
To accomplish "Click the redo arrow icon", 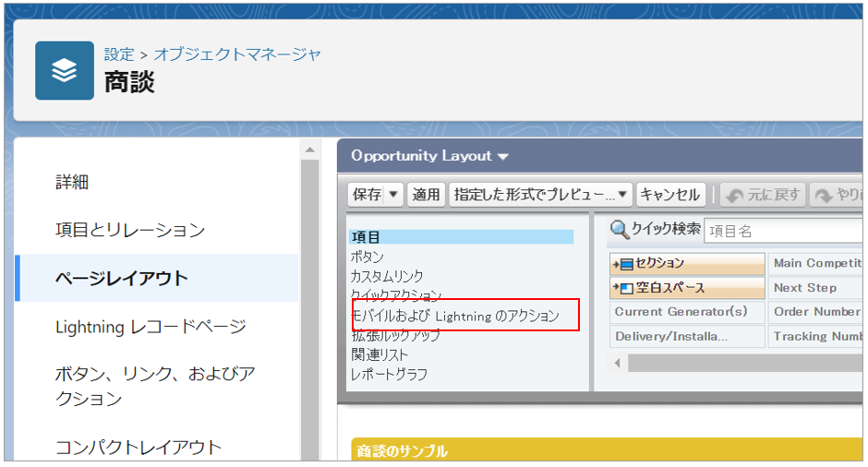I will pyautogui.click(x=823, y=195).
